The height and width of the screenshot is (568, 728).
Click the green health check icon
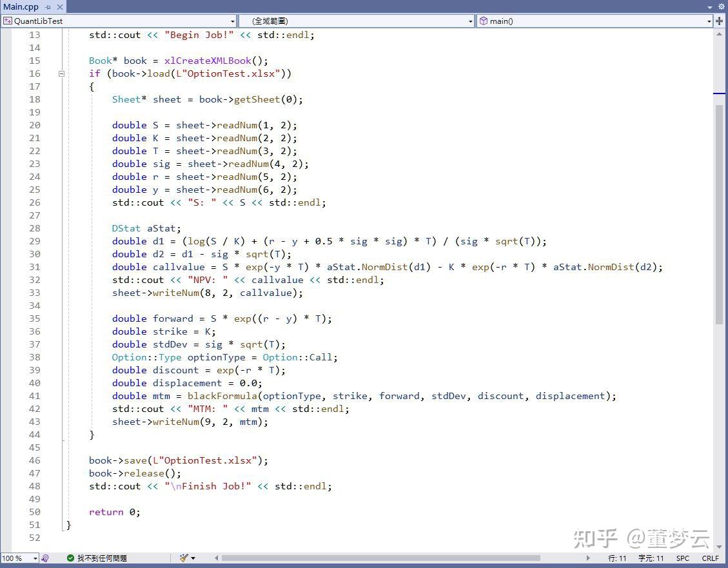pos(70,558)
